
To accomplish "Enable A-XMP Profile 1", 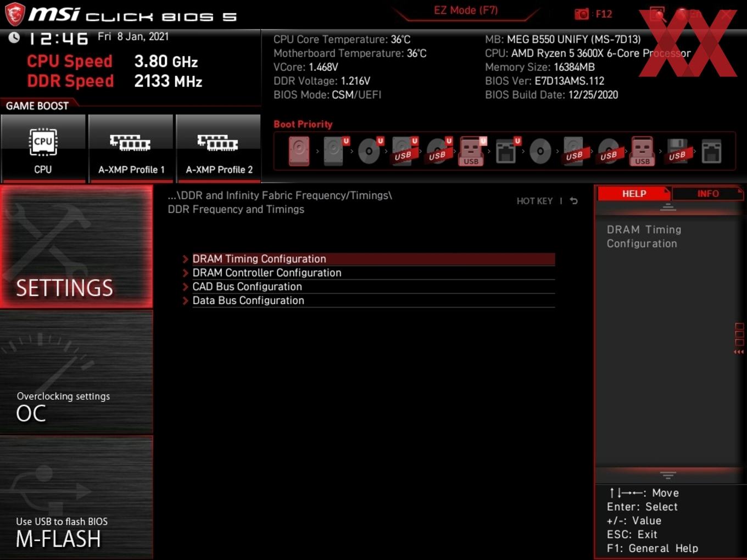I will click(131, 148).
